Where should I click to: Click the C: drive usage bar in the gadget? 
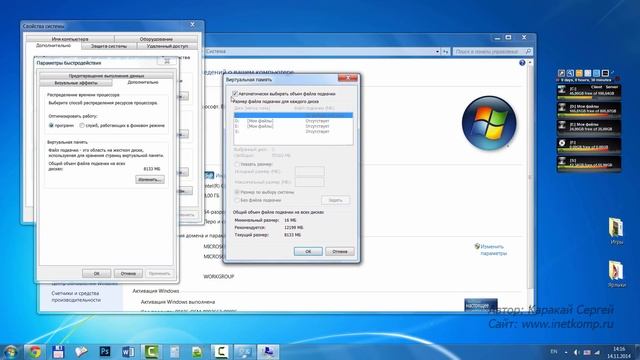click(589, 98)
